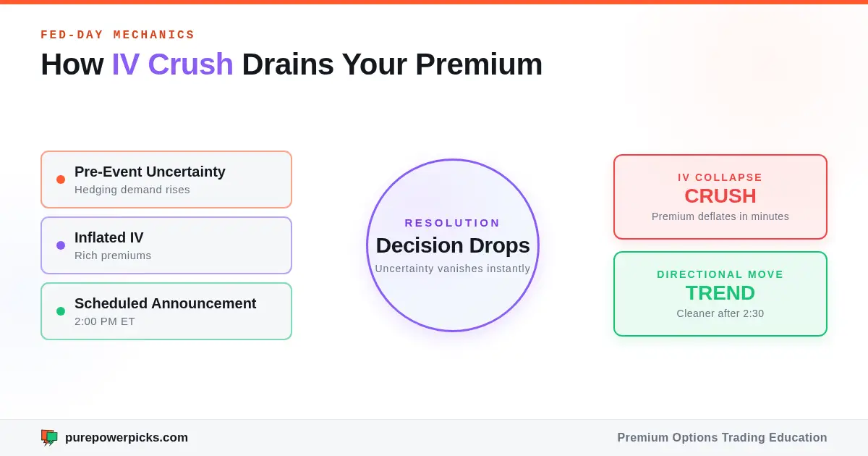Click the FED-DAY MECHANICS subtitle
This screenshot has width=868, height=456.
[118, 35]
